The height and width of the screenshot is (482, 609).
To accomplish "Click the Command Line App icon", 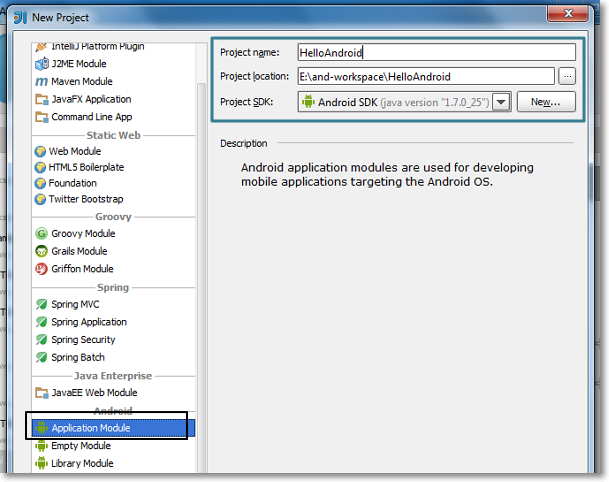I will tap(42, 117).
